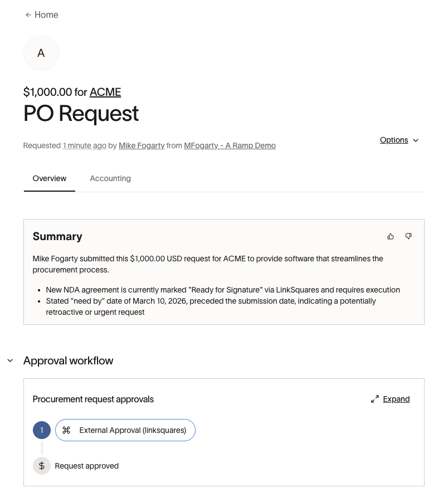Expand the procurement request approvals panel
Screen dimensions: 448x502
pos(396,399)
